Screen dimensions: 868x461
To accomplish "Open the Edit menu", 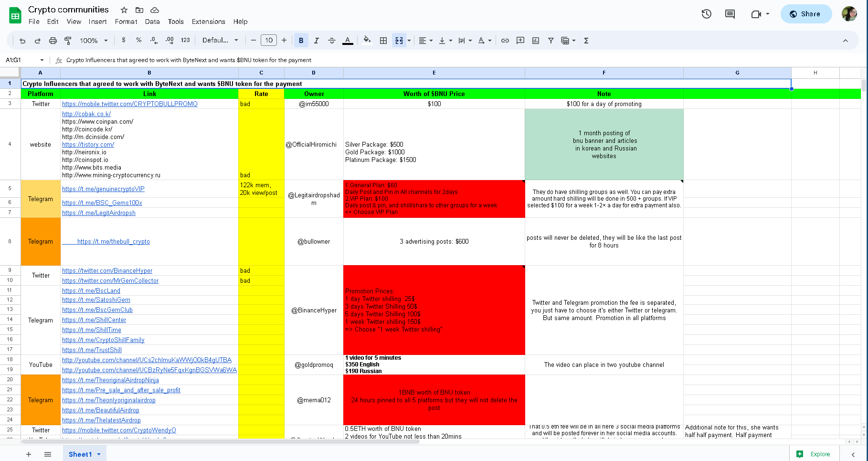I will (x=53, y=21).
